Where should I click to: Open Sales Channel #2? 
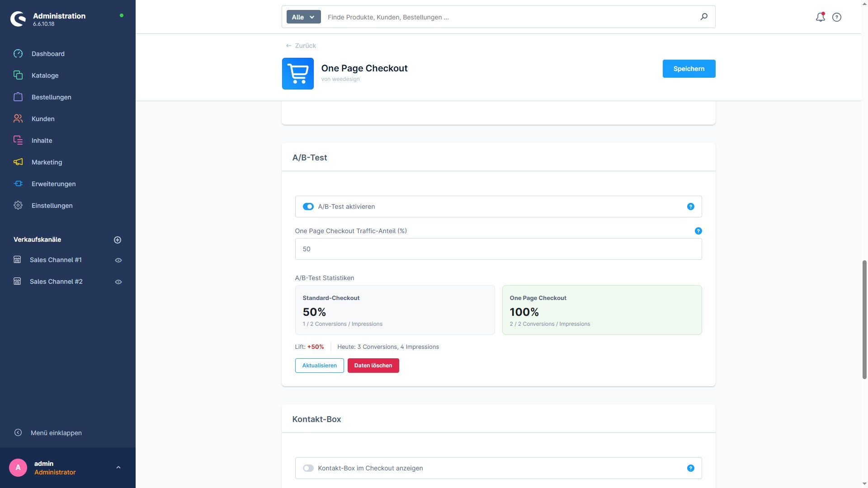56,282
